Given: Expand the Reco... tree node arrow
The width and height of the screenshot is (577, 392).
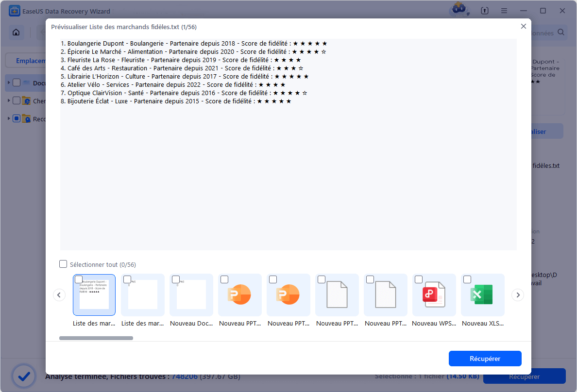Looking at the screenshot, I should click(x=8, y=119).
